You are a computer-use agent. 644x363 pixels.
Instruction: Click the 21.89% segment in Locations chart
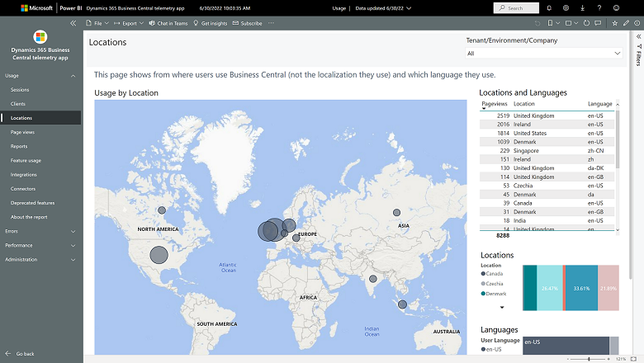pyautogui.click(x=608, y=288)
